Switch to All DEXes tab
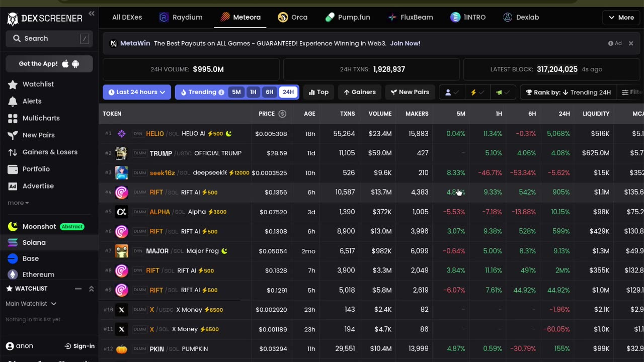 pyautogui.click(x=127, y=17)
